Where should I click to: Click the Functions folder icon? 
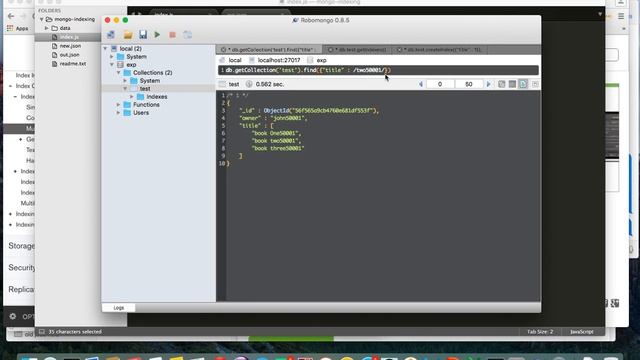click(x=127, y=105)
